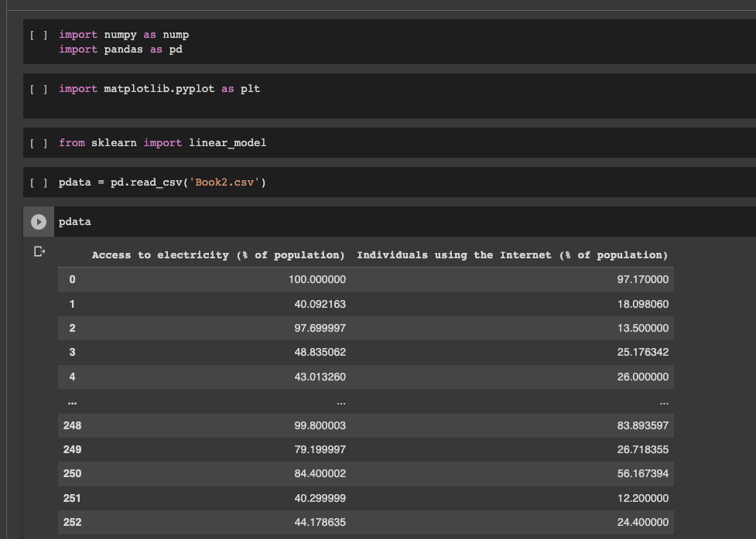
Task: Click the matplotlib.pyplot import code line
Action: [x=159, y=89]
